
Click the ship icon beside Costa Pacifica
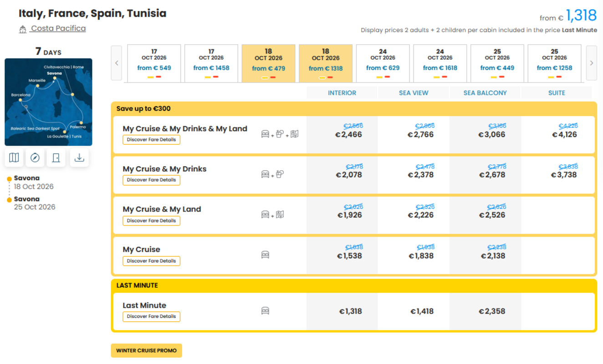23,30
